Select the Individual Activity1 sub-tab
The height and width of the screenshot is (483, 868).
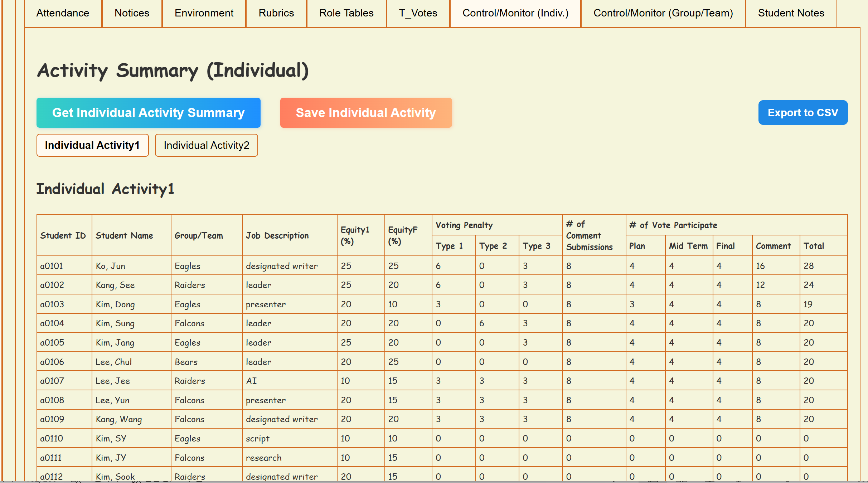pyautogui.click(x=92, y=145)
